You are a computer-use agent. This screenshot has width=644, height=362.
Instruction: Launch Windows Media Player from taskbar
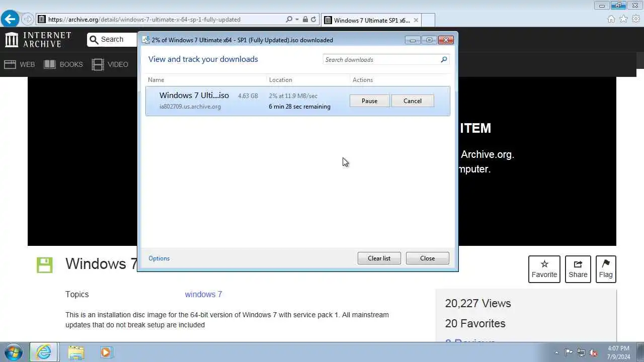[106, 352]
